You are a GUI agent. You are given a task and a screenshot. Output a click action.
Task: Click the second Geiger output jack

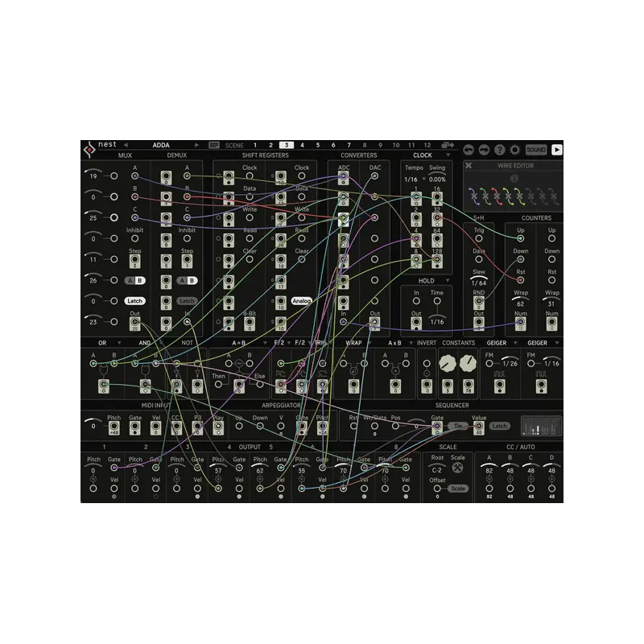[541, 386]
